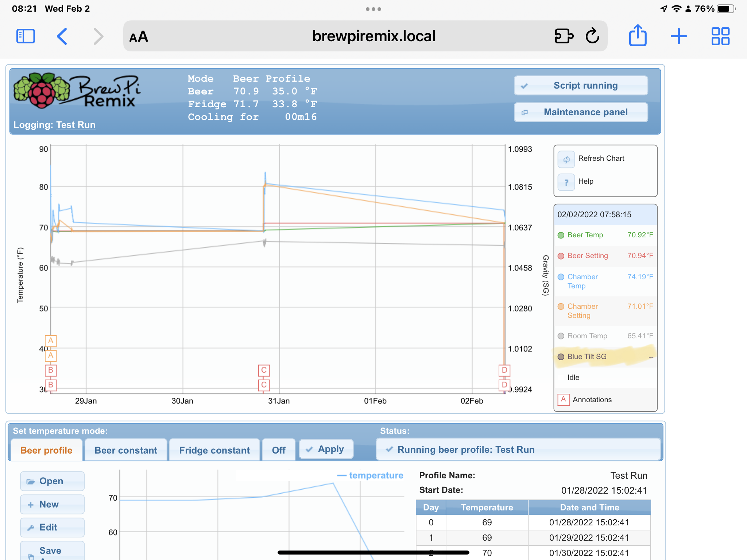Click the BrewPi Remix logo
This screenshot has width=747, height=560.
click(x=77, y=91)
